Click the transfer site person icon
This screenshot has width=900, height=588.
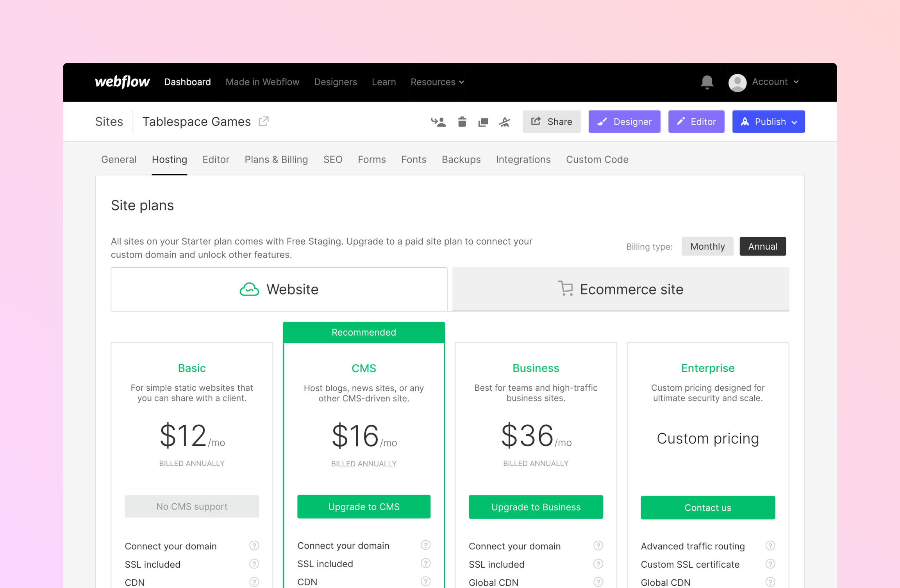[x=438, y=122]
